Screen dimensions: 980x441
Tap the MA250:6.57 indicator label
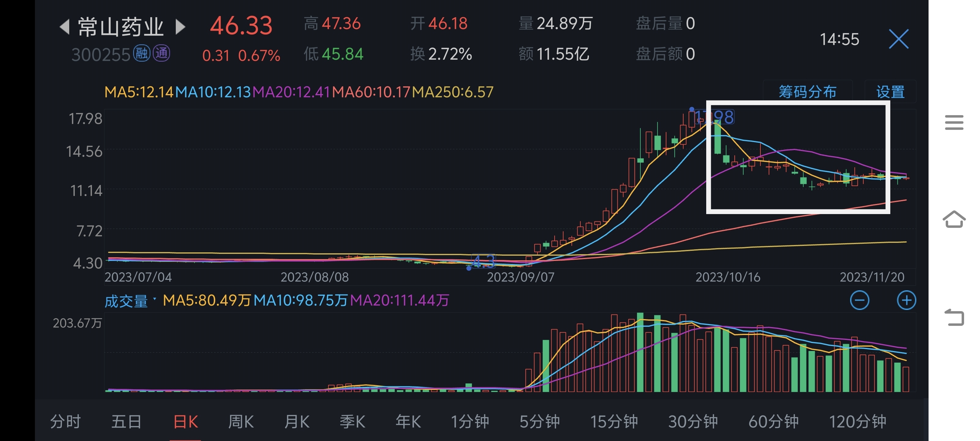(453, 92)
